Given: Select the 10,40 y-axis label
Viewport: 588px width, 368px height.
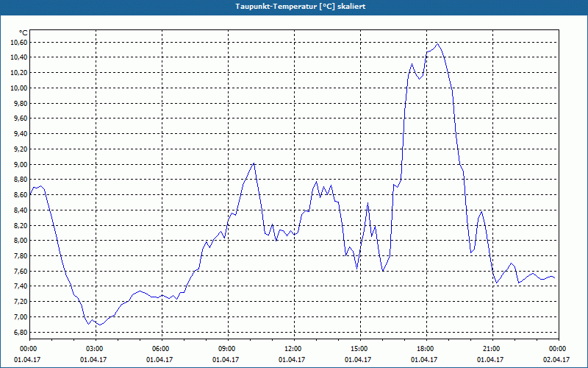Looking at the screenshot, I should [x=19, y=57].
